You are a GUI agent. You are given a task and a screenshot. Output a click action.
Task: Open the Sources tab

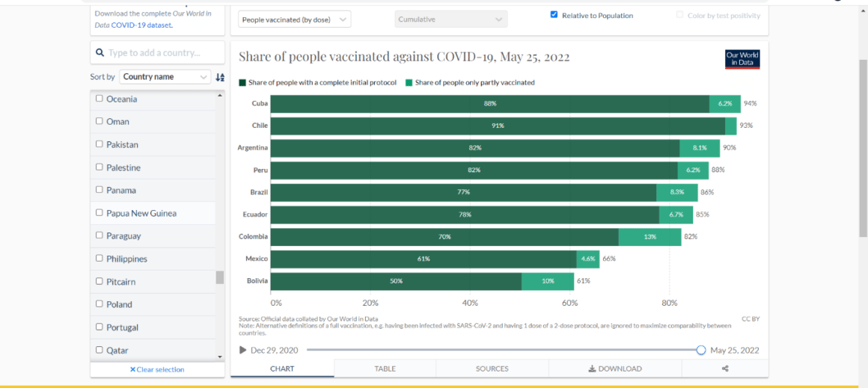tap(492, 369)
